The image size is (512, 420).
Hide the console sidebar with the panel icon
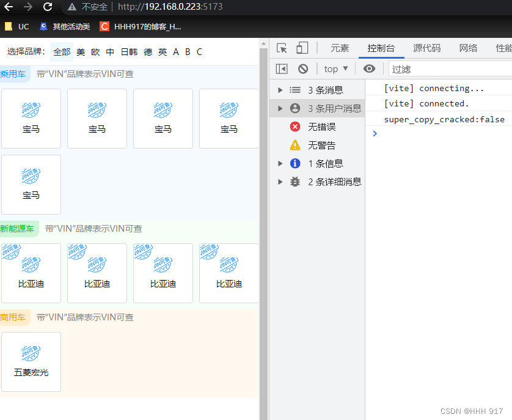tap(282, 69)
